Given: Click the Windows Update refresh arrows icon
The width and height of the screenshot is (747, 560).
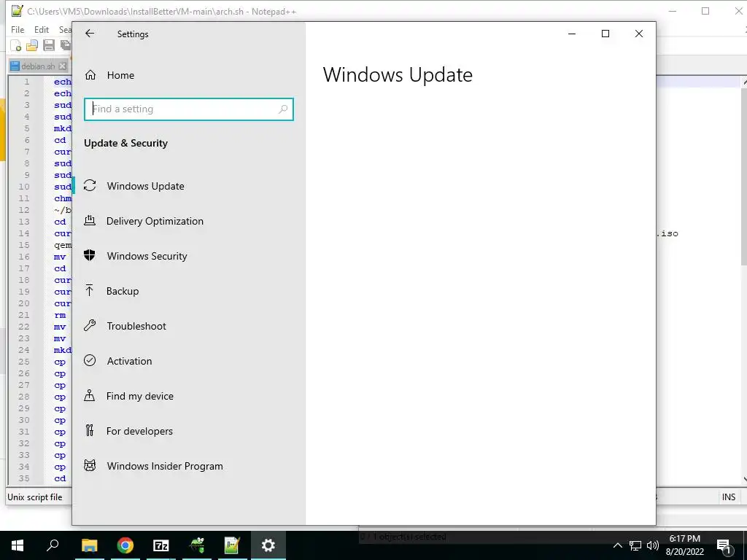Looking at the screenshot, I should pos(90,186).
